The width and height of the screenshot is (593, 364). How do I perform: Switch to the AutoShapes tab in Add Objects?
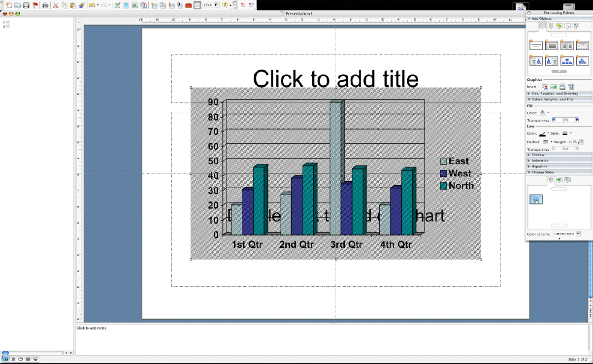pos(559,26)
